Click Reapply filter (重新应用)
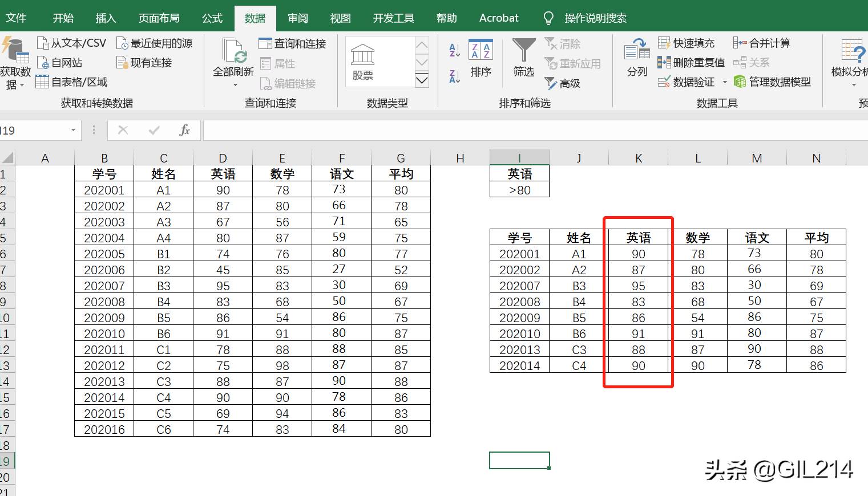The height and width of the screenshot is (496, 868). (572, 63)
